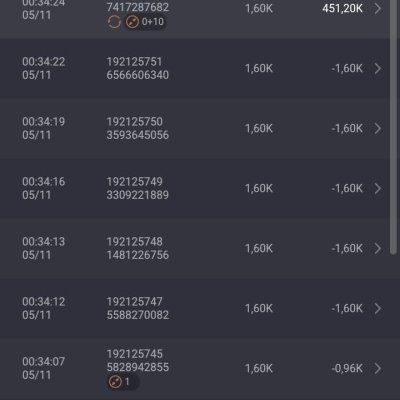Expand row arrow for bet 192125749
The height and width of the screenshot is (400, 400).
pyautogui.click(x=378, y=188)
